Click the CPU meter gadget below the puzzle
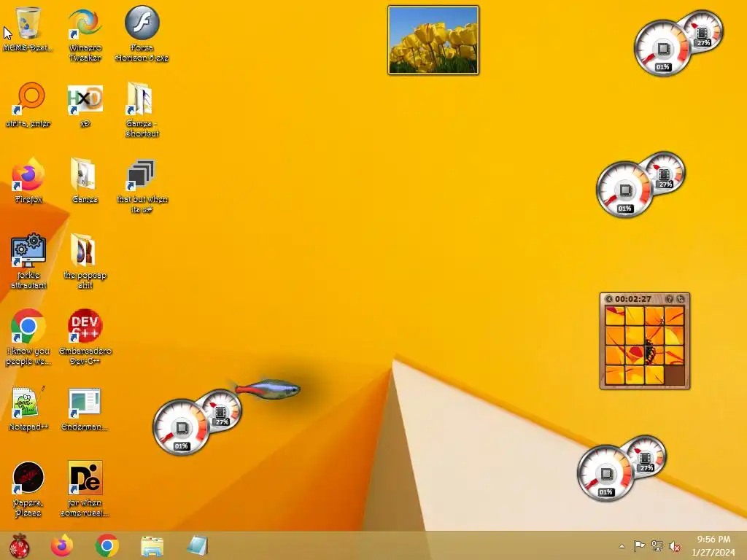 pyautogui.click(x=622, y=467)
